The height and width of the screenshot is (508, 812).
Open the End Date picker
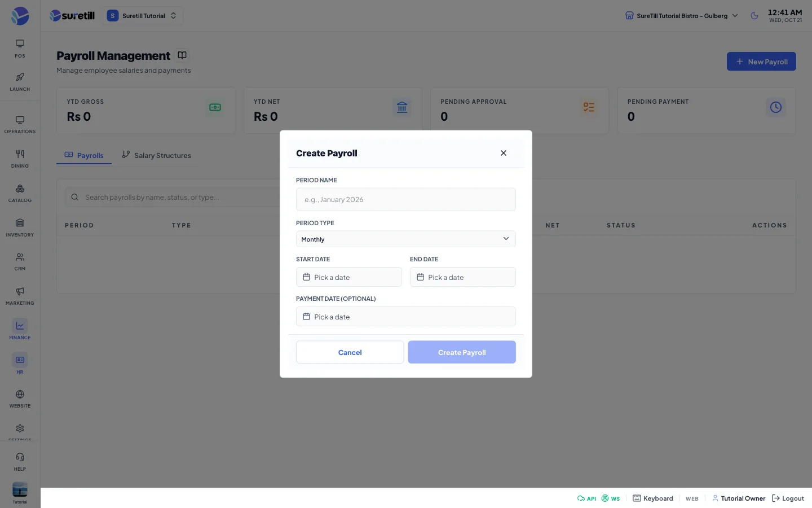[x=463, y=277]
